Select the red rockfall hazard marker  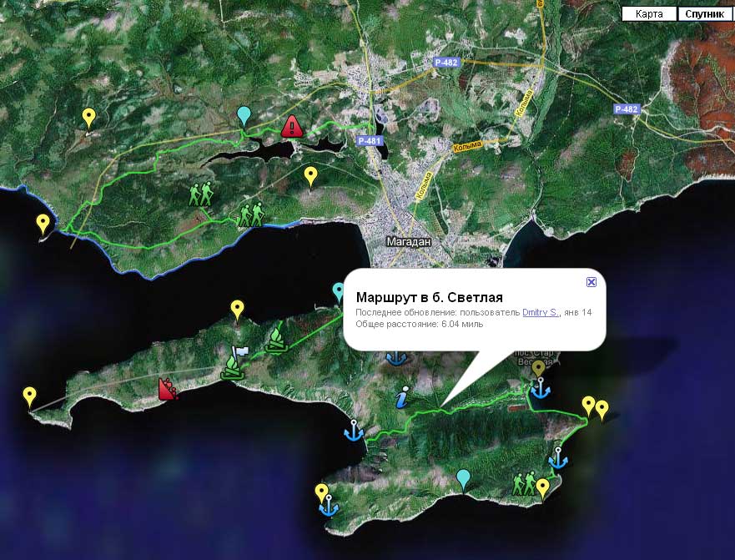[168, 389]
